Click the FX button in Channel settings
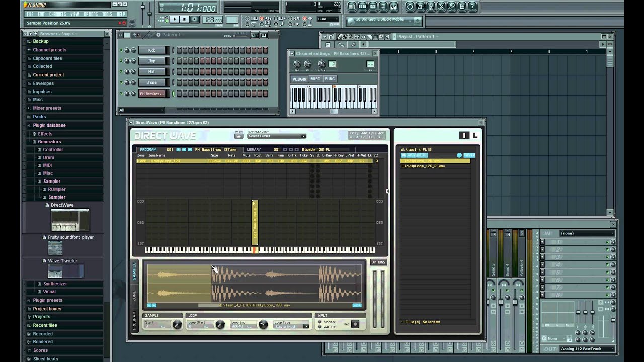Screen dimensions: 644x362 coord(370,64)
